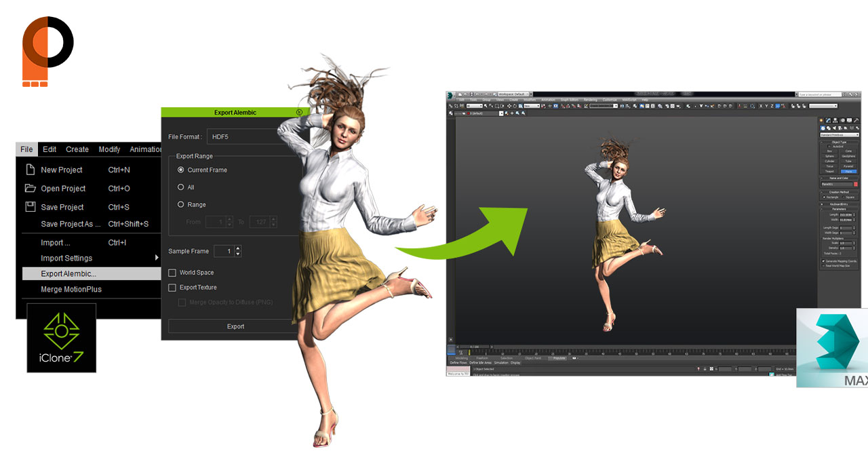This screenshot has width=868, height=462.
Task: Click the Open Project folder icon
Action: coord(30,189)
